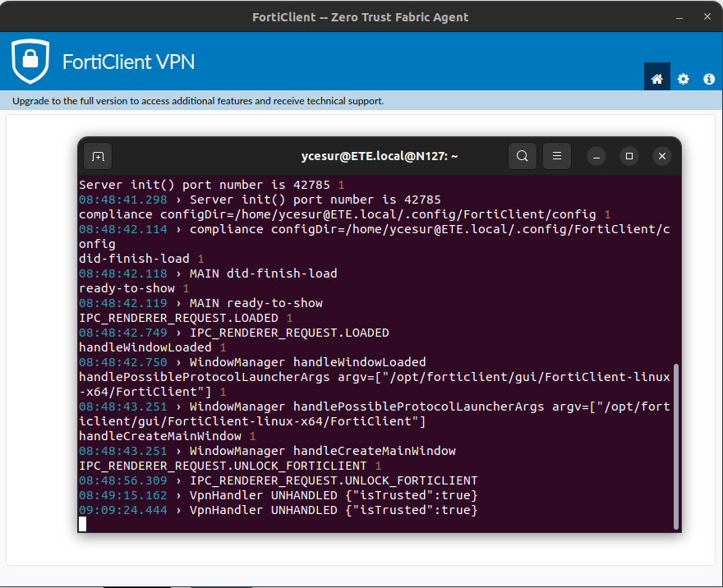
Task: Click the timestamp 08:48:41.298
Action: [x=123, y=200]
